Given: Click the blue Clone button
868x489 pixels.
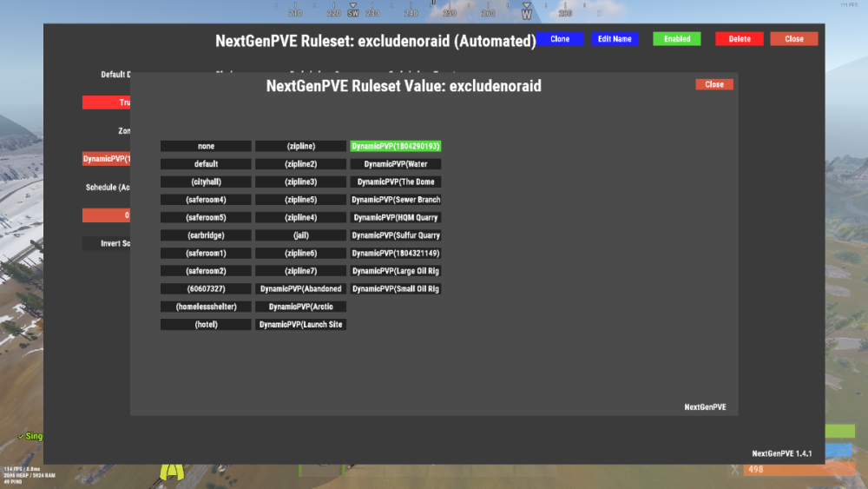Looking at the screenshot, I should (560, 39).
